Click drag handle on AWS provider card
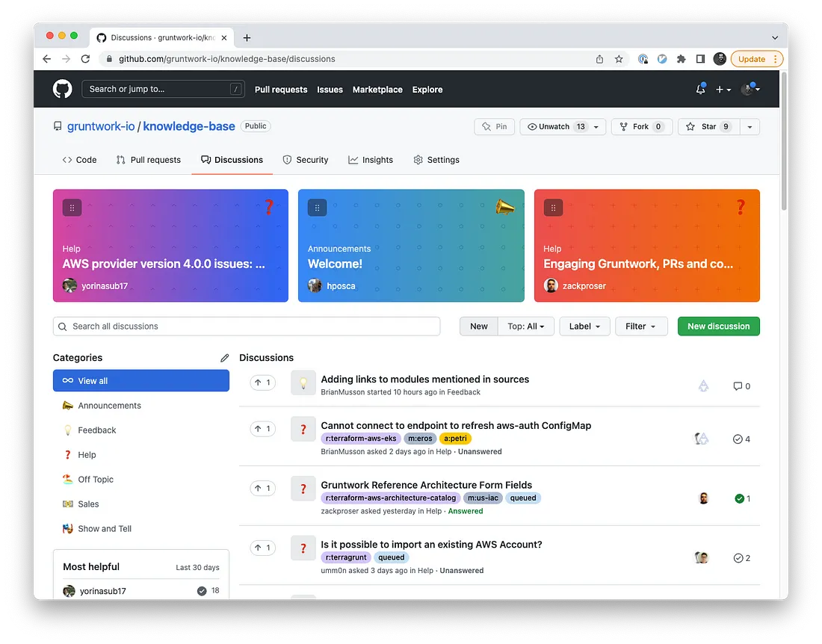Screen dimensions: 822x644 click(x=72, y=208)
